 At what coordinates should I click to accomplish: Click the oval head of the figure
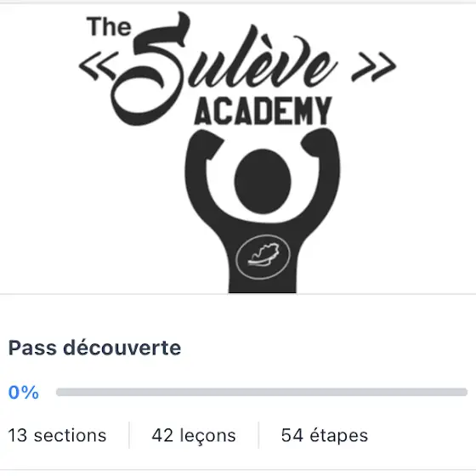263,181
